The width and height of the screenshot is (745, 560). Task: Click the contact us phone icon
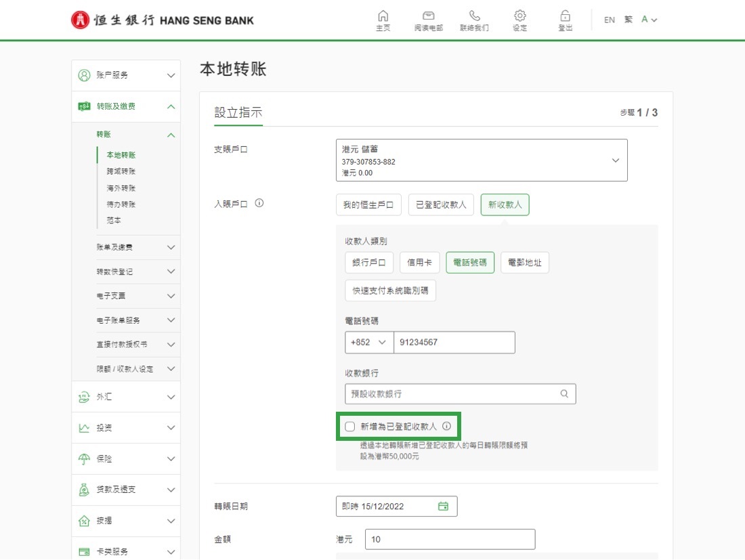click(x=474, y=16)
